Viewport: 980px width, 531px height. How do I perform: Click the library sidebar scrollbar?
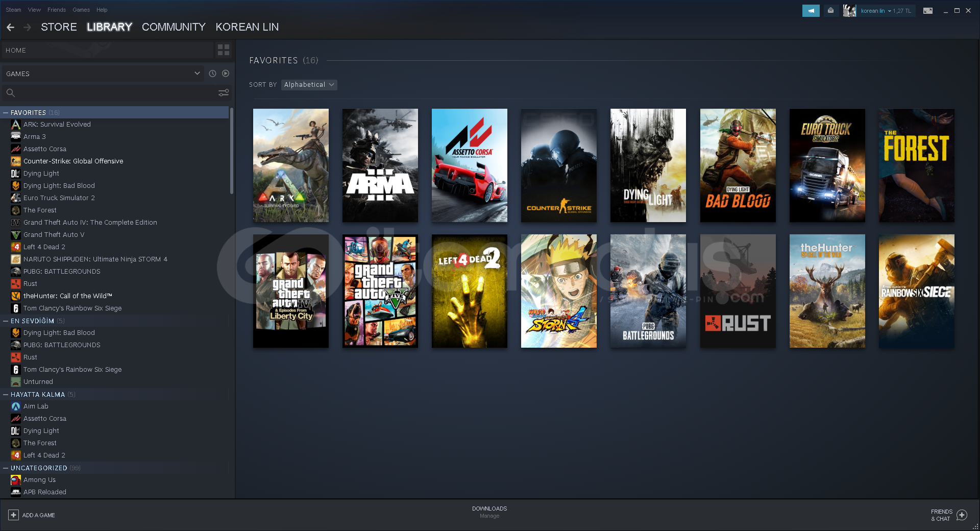231,151
